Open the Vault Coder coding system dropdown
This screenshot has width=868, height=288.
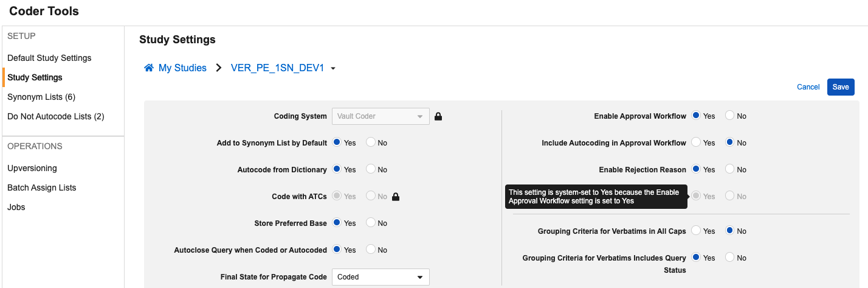click(381, 116)
